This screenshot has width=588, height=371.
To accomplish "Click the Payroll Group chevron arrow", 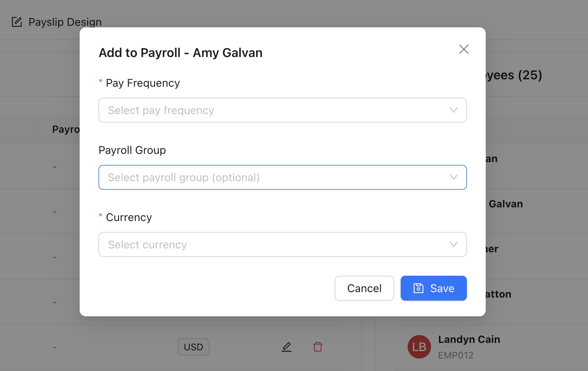I will [453, 177].
